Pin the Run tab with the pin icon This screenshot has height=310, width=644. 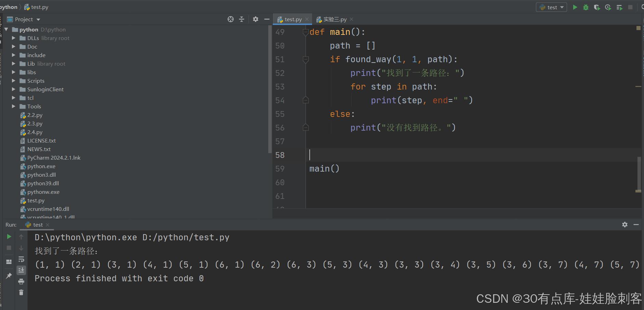[9, 275]
